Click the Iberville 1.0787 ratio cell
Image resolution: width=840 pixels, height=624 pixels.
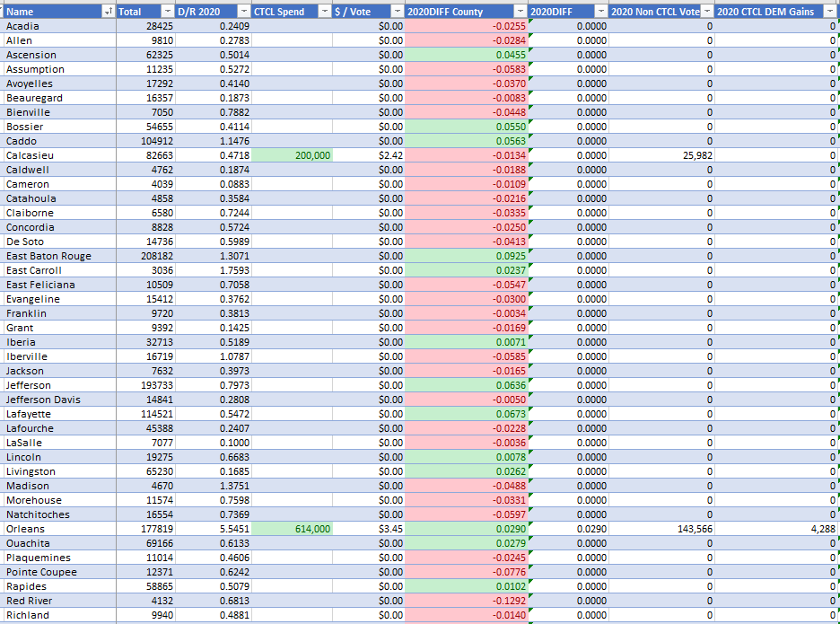click(x=214, y=356)
